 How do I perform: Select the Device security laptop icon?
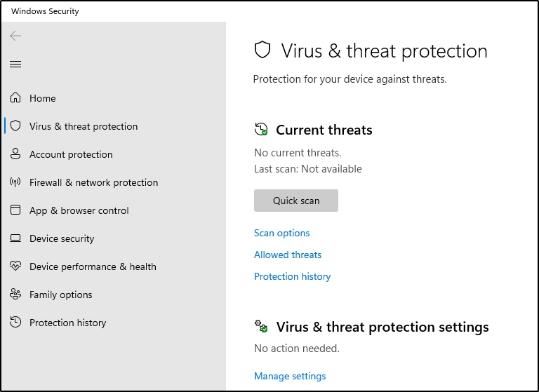coord(15,238)
